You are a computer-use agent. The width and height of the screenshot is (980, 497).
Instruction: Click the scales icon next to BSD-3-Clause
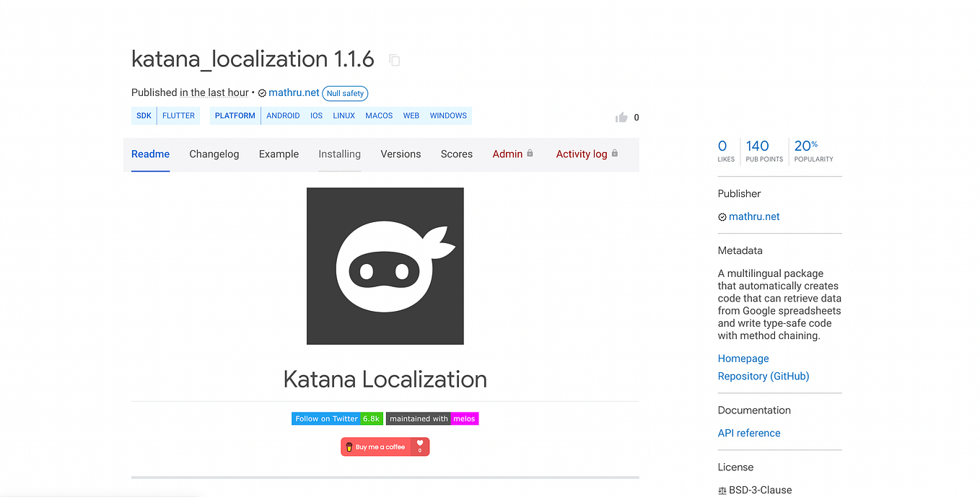pos(722,490)
